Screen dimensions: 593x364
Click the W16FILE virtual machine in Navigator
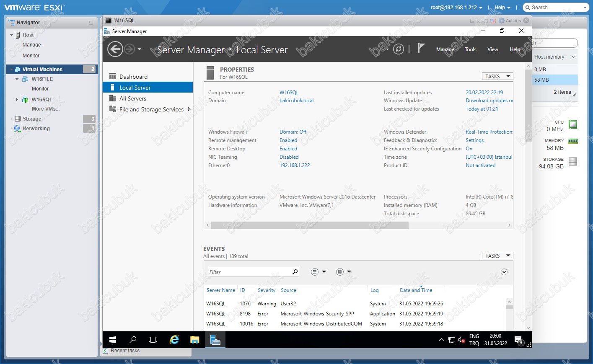click(42, 79)
